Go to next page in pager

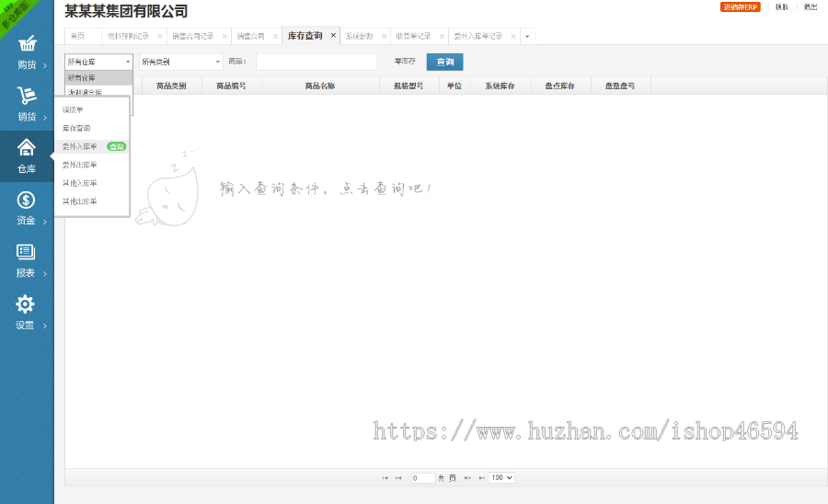(467, 478)
